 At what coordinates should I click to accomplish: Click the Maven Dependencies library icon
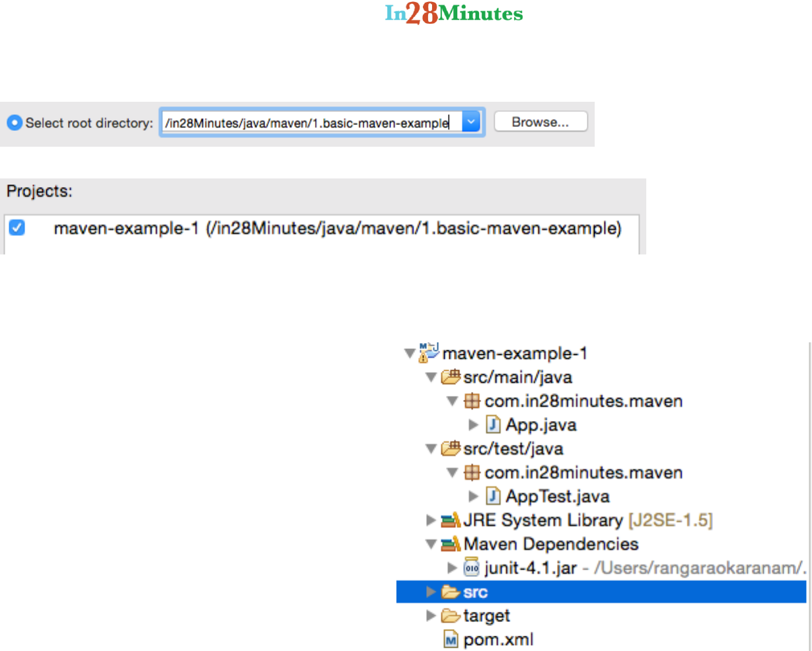(x=451, y=544)
